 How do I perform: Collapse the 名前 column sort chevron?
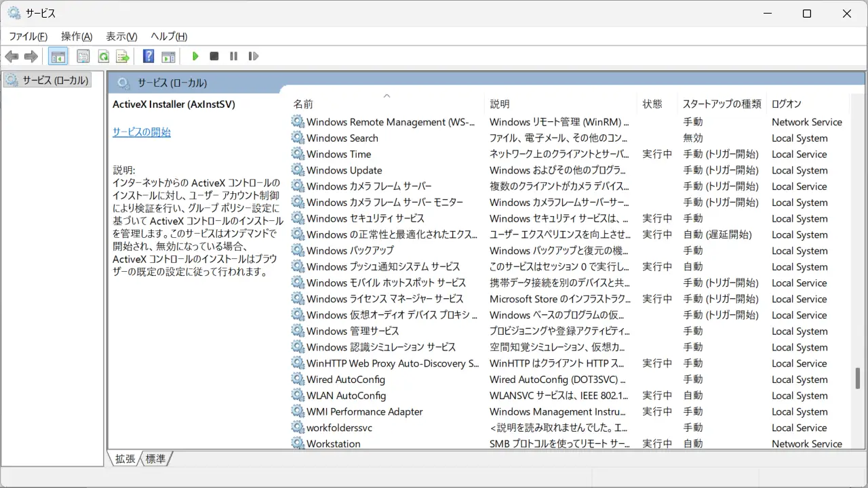(387, 96)
